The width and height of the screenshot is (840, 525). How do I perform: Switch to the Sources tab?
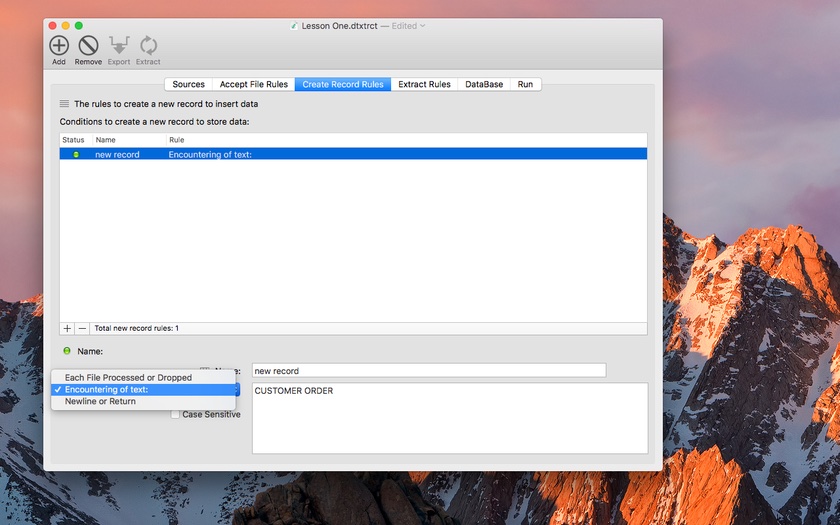coord(188,85)
